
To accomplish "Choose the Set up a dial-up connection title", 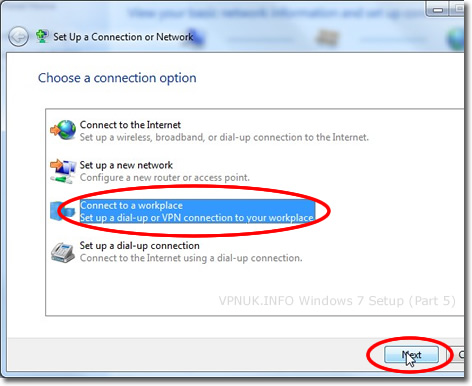I will click(139, 246).
